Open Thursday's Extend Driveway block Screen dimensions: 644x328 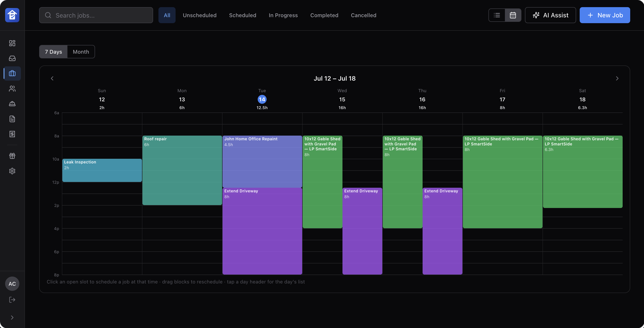tap(442, 231)
